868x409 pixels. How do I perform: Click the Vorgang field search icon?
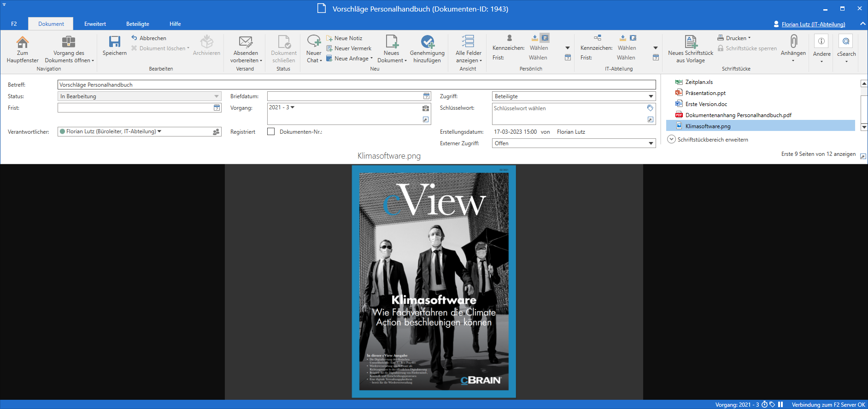(x=426, y=108)
